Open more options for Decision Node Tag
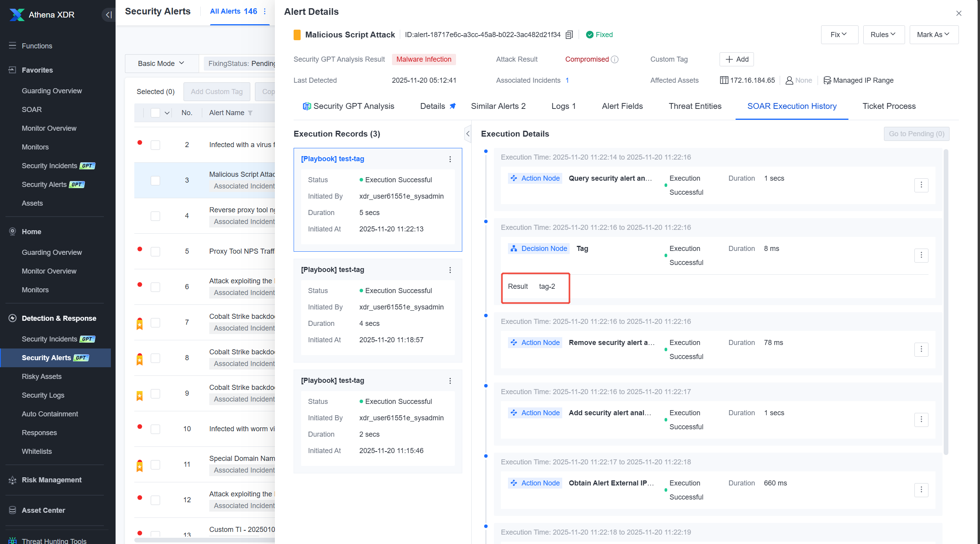This screenshot has height=544, width=980. [x=921, y=255]
